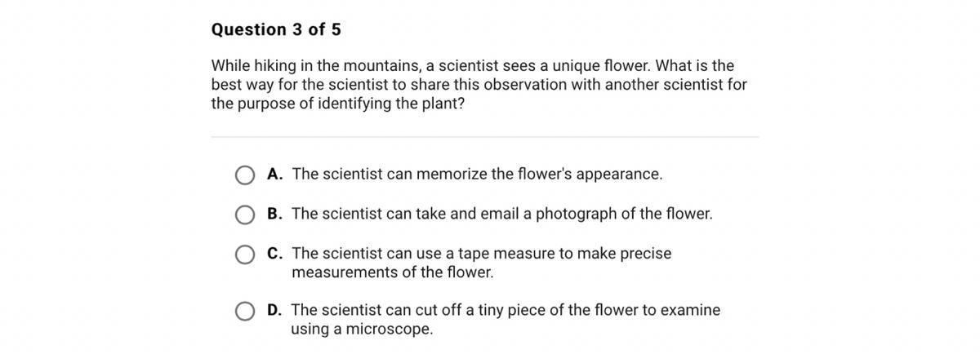The height and width of the screenshot is (363, 980).
Task: Click the line starting "best way for the scientist"
Action: [x=479, y=85]
